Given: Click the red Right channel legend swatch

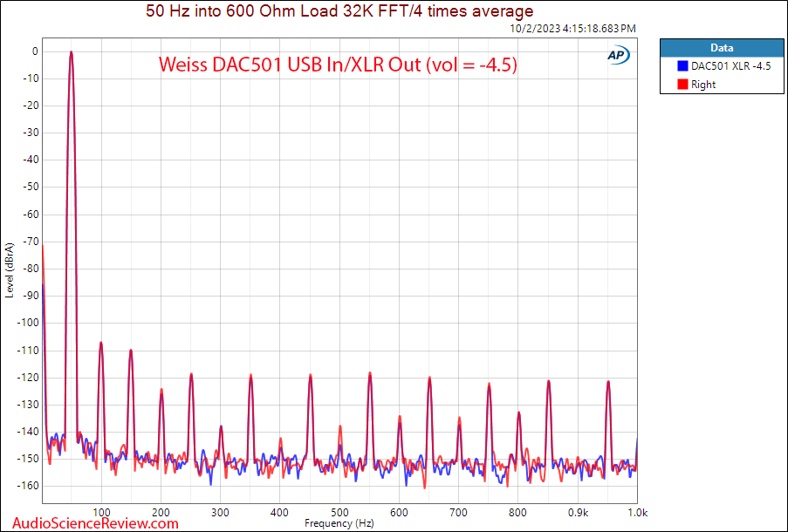Looking at the screenshot, I should tap(682, 85).
